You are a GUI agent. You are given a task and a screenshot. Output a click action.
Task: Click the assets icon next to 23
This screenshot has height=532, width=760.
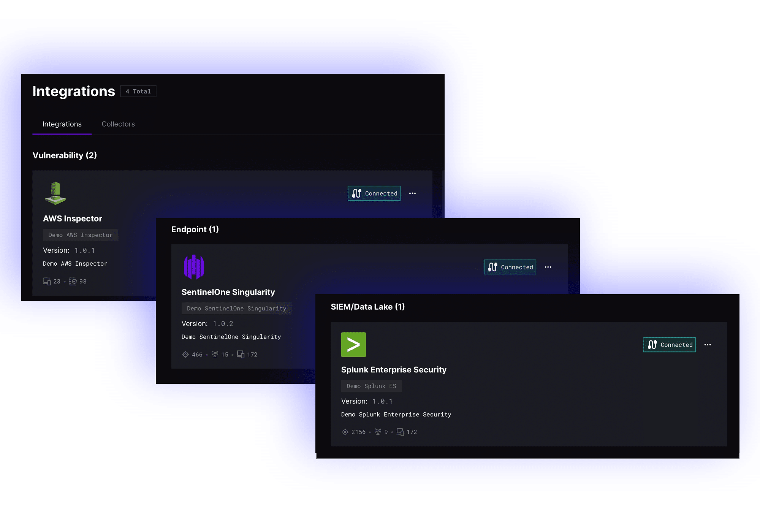[x=47, y=281]
